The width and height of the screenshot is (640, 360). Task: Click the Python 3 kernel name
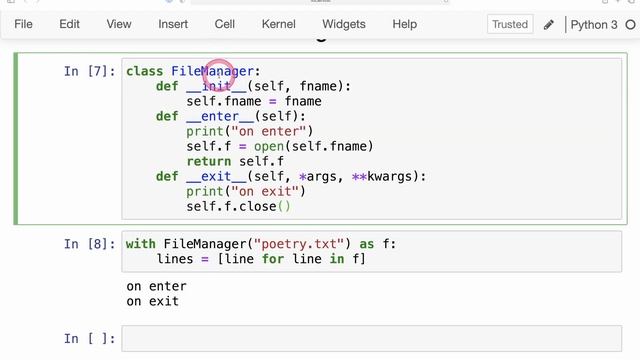pyautogui.click(x=594, y=25)
